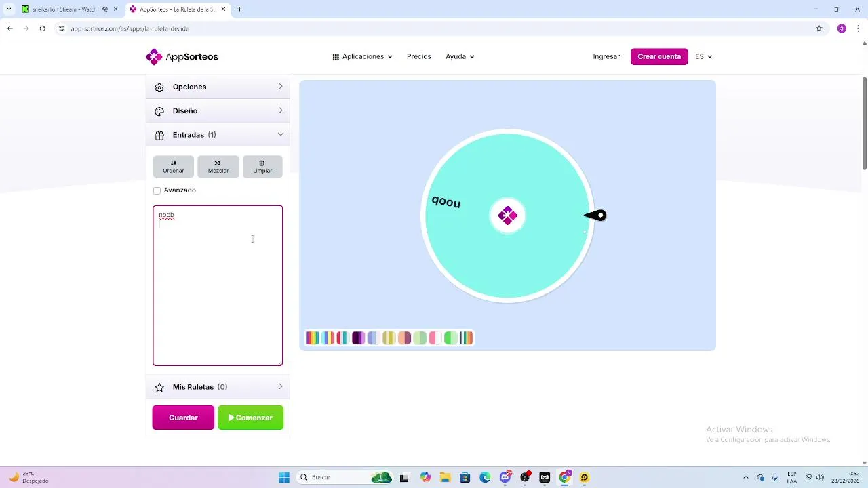Screen dimensions: 868x488
Task: Select the AppSorteos La Ruleta tab
Action: (x=176, y=9)
